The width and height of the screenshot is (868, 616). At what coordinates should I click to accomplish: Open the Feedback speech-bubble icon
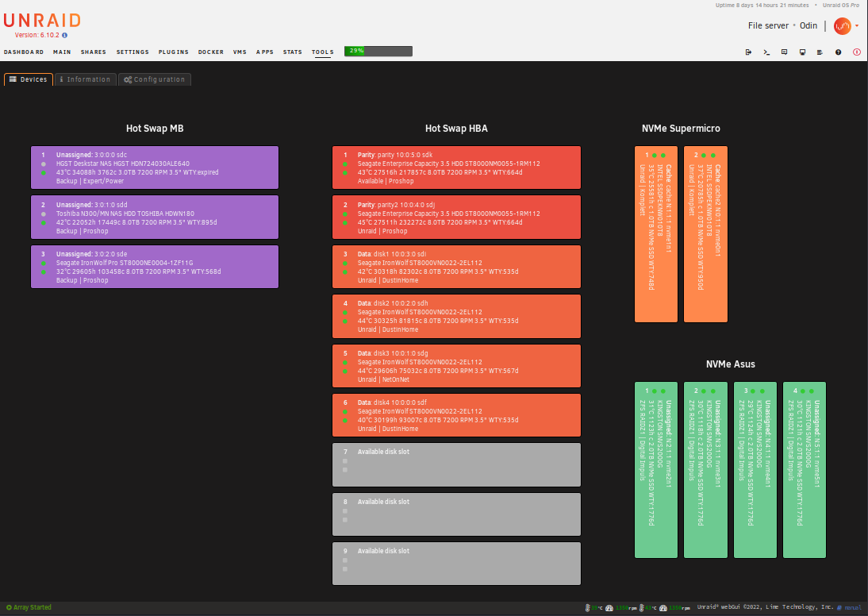pyautogui.click(x=784, y=52)
